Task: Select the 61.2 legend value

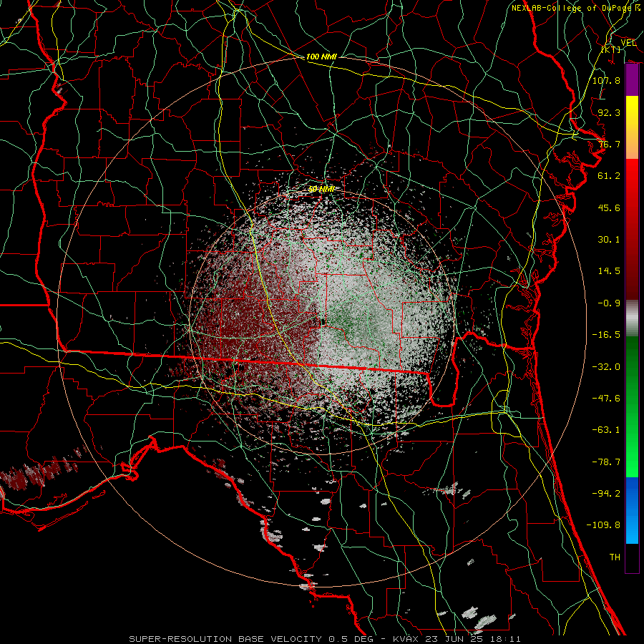Action: (x=609, y=176)
